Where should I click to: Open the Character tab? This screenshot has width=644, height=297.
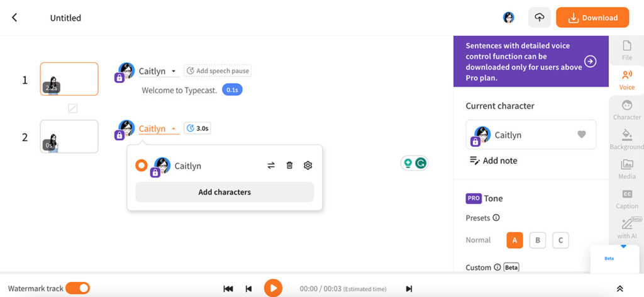[627, 110]
